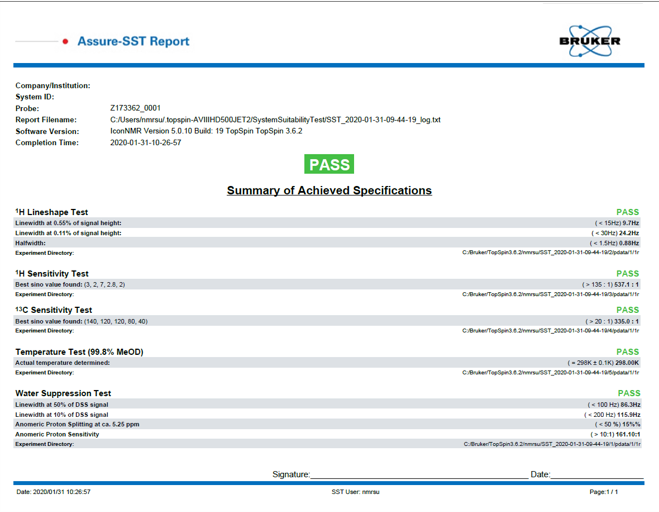Image resolution: width=659 pixels, height=512 pixels.
Task: Click the Completion Time value
Action: tap(145, 143)
